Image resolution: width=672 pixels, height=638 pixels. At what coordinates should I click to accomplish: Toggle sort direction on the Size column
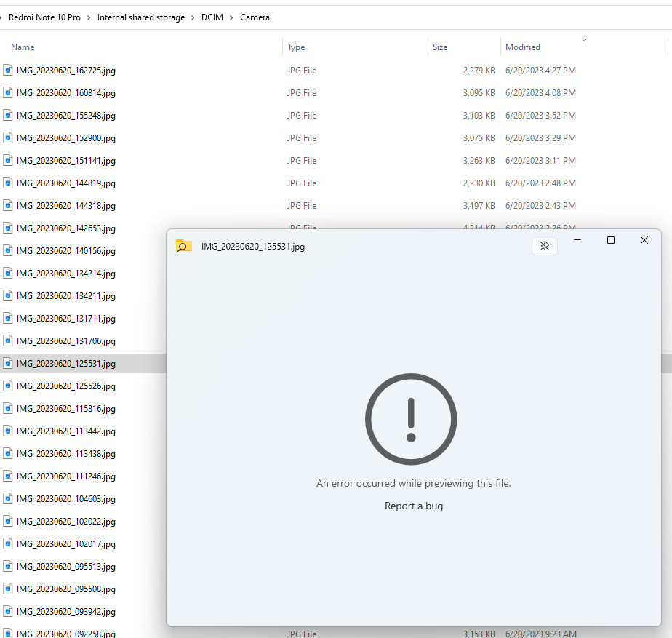tap(440, 47)
